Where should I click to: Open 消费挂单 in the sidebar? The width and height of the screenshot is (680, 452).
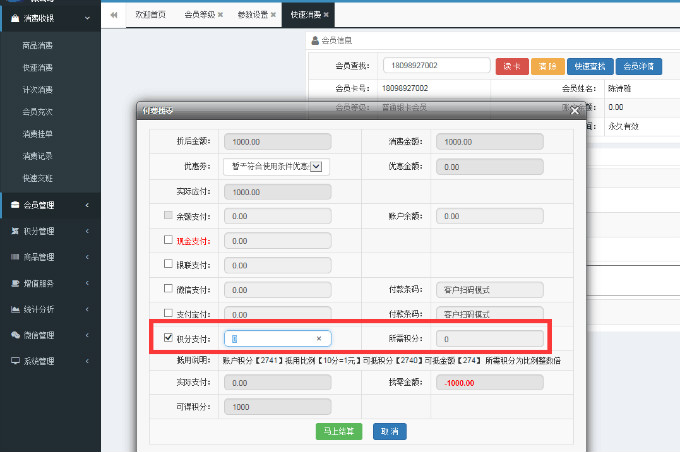38,134
